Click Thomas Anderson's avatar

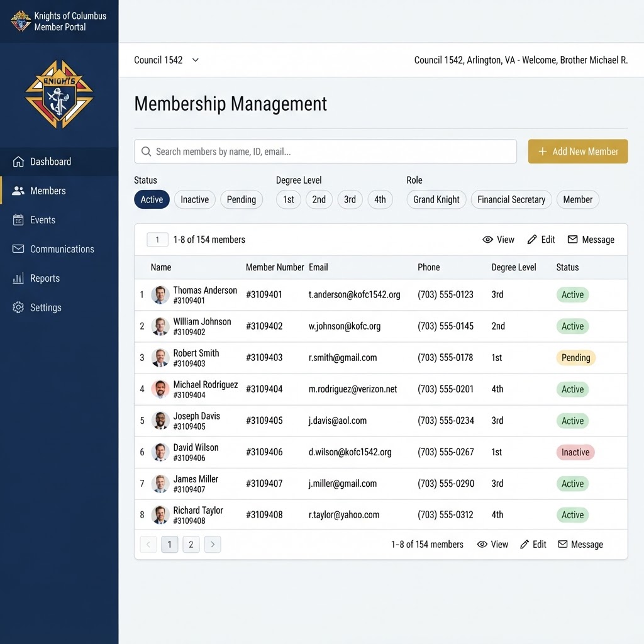coord(160,295)
